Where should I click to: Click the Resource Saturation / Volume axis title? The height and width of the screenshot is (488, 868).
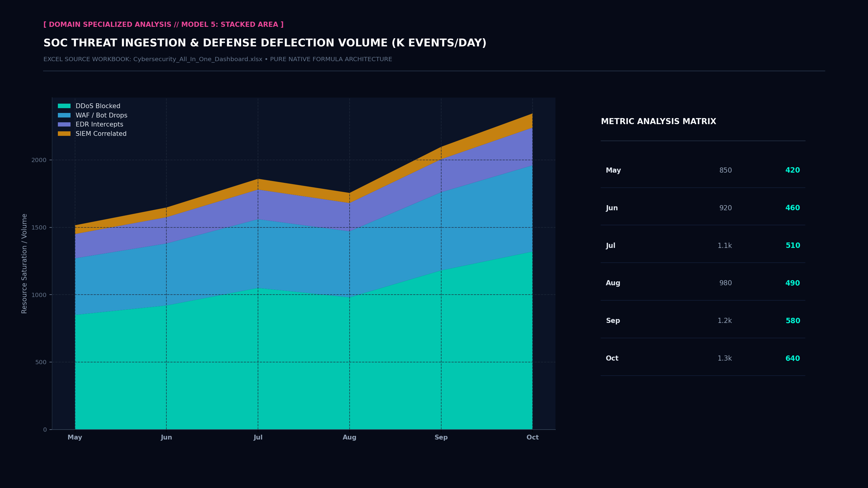pyautogui.click(x=24, y=264)
